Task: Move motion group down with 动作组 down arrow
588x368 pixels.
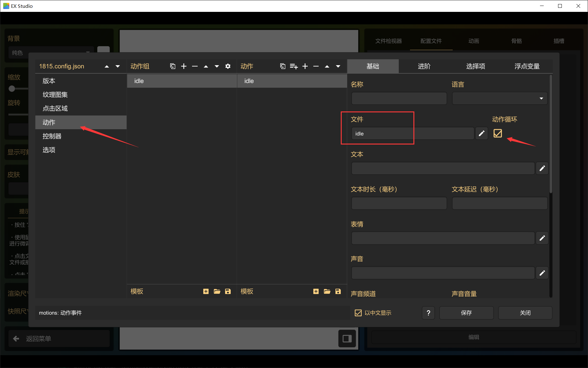Action: coord(217,66)
